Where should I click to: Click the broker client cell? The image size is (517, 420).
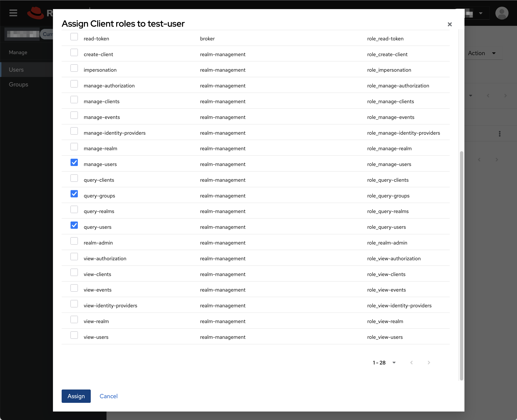tap(207, 39)
